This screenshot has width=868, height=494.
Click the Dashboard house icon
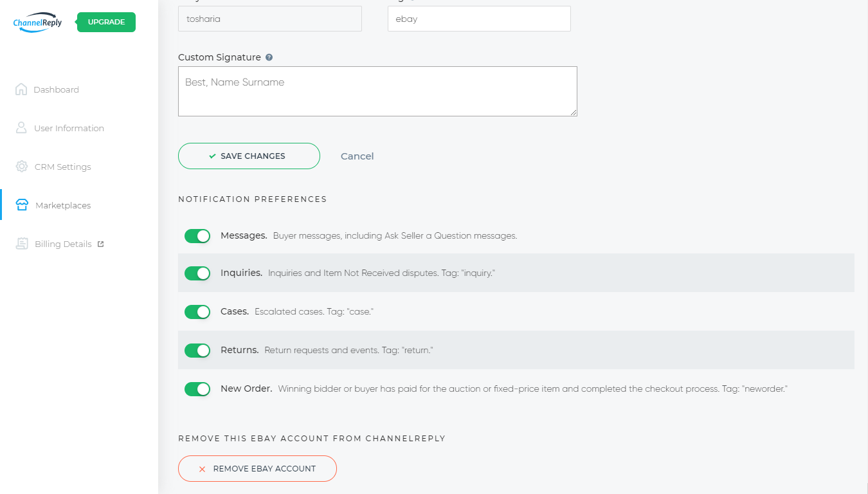(21, 89)
